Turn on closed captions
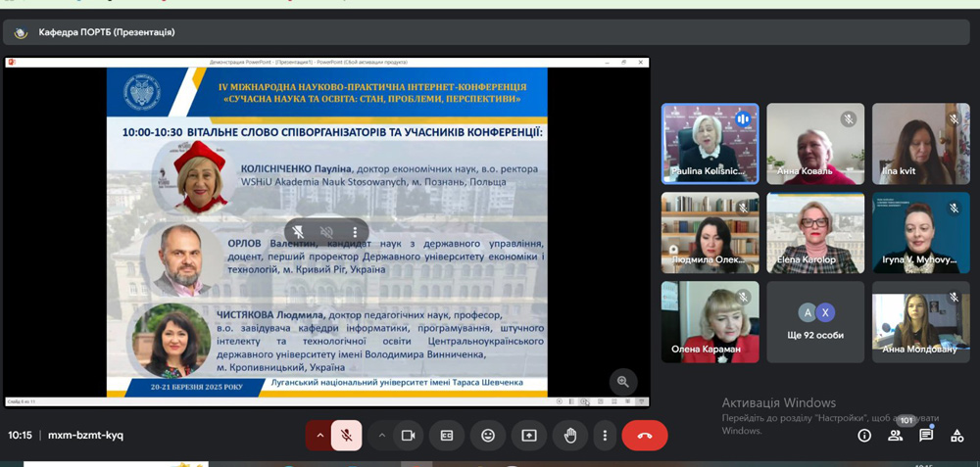Screen dimensions: 980x467 coord(447,436)
